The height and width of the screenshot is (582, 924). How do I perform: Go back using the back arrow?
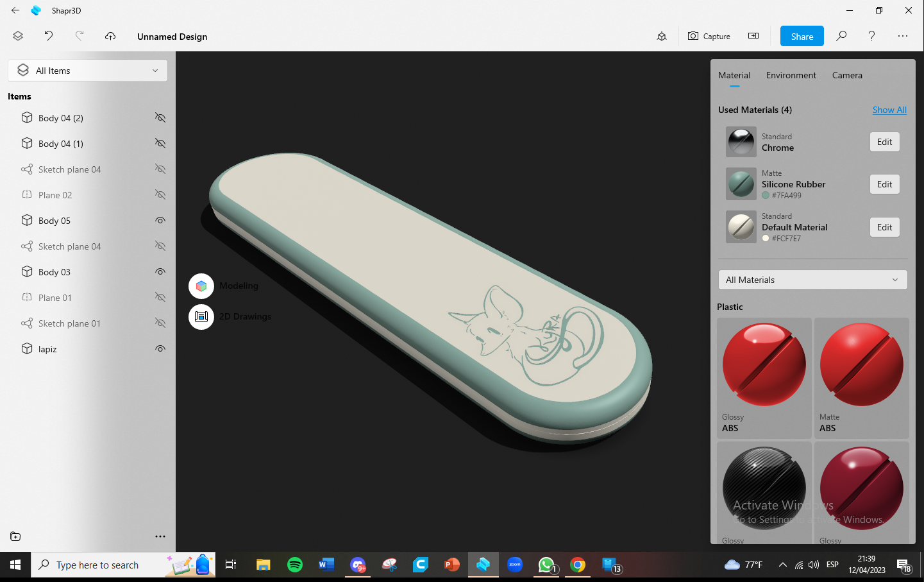(15, 10)
